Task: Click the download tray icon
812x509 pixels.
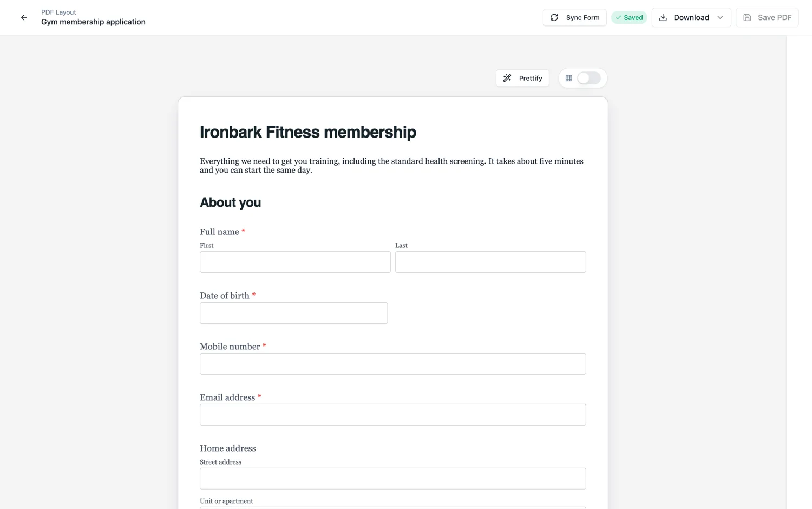Action: coord(663,17)
